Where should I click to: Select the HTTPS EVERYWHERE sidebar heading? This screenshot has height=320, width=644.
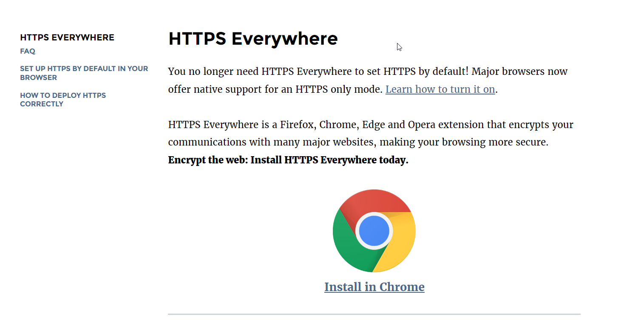coord(67,37)
